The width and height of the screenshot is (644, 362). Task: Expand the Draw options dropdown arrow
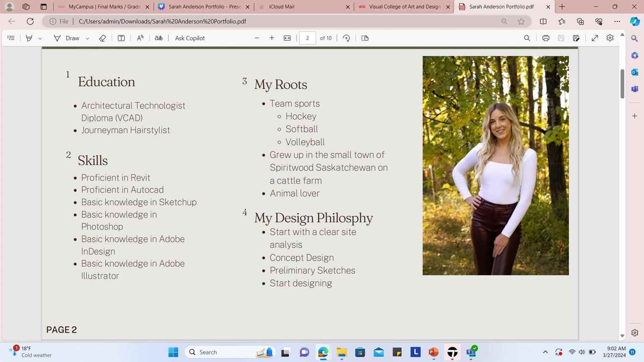[x=87, y=38]
